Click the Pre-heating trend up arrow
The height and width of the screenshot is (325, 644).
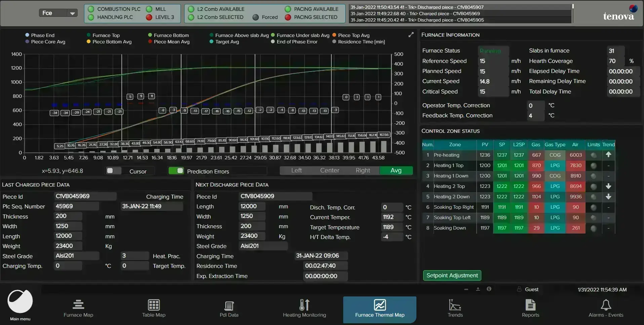point(608,155)
